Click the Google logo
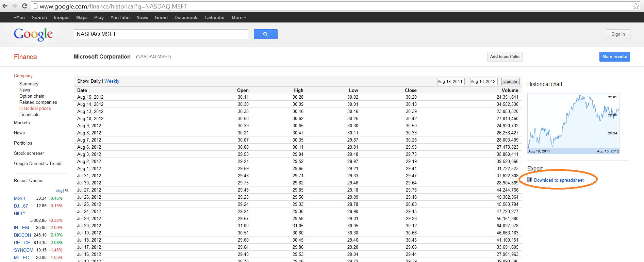 tap(33, 34)
